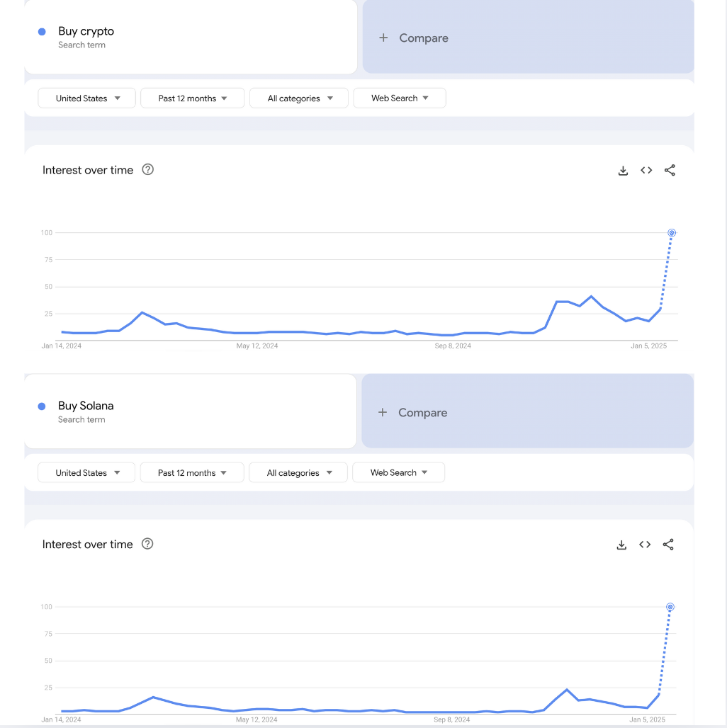The width and height of the screenshot is (727, 728).
Task: Download the Buy crypto chart data
Action: (623, 170)
